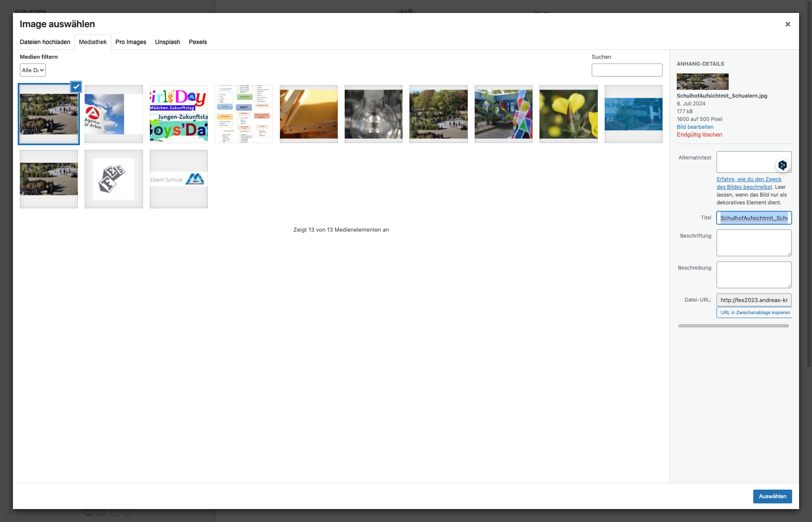812x522 pixels.
Task: Switch to Dateien hochladen tab
Action: click(x=45, y=42)
